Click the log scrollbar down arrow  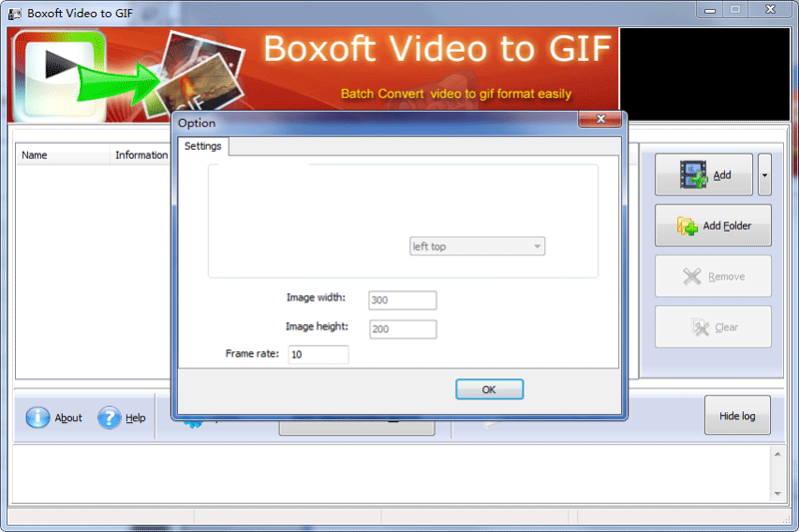778,493
